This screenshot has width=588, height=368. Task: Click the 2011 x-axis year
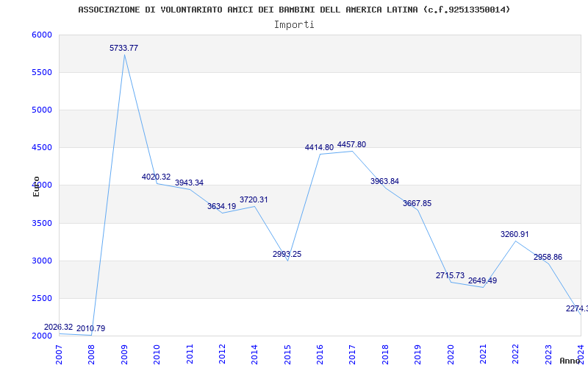tap(190, 354)
